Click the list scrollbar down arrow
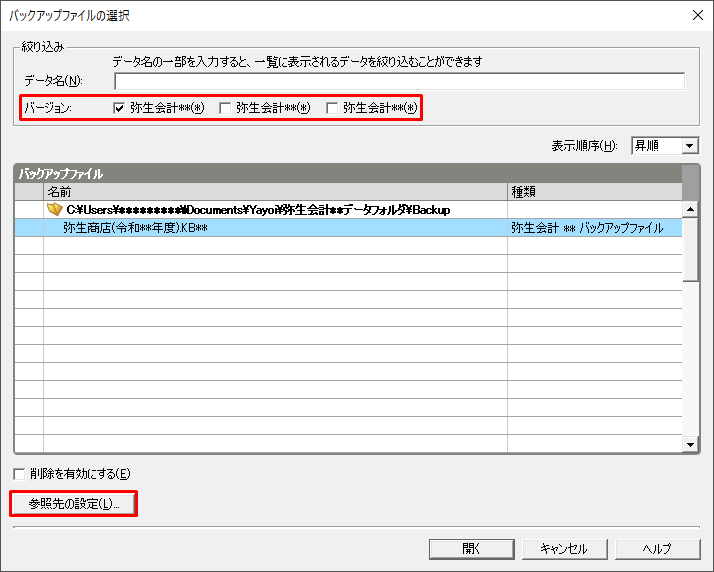This screenshot has height=572, width=714. 690,444
